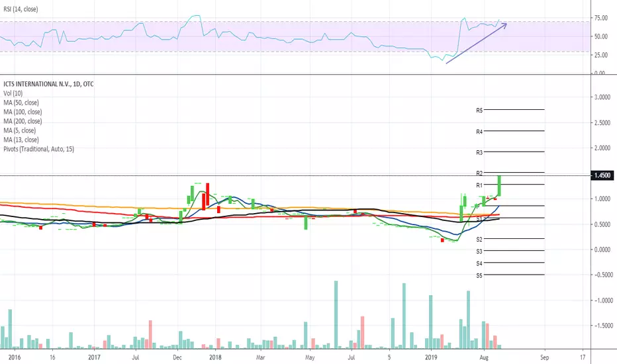Viewport: 617px width, 364px height.
Task: Click the R5 pivot level label
Action: point(479,111)
